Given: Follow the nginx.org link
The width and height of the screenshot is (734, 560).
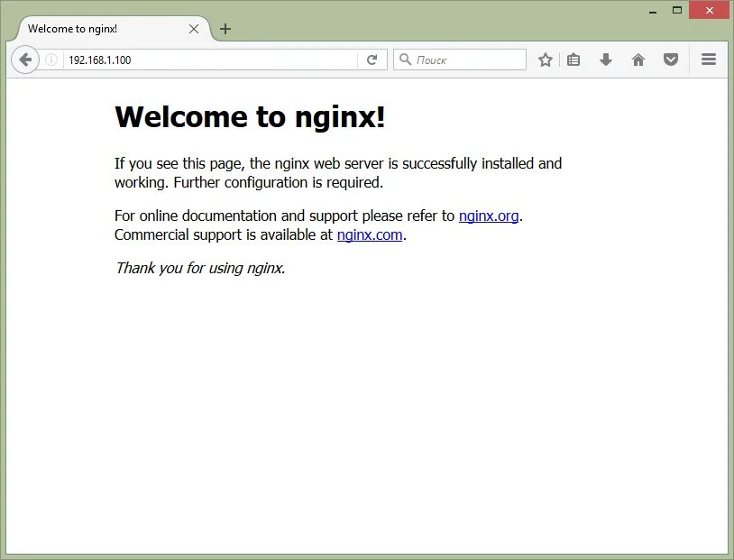Looking at the screenshot, I should pyautogui.click(x=489, y=216).
